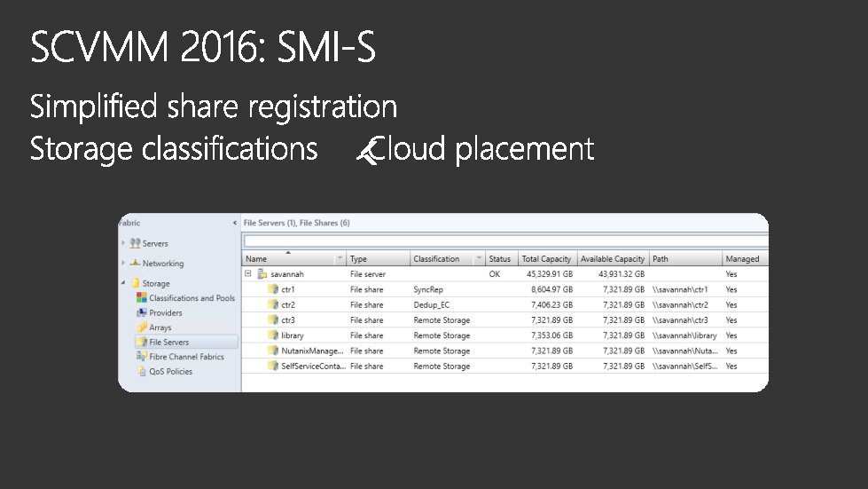This screenshot has height=489, width=868.
Task: Select Servers in the Fabric tree
Action: click(155, 243)
